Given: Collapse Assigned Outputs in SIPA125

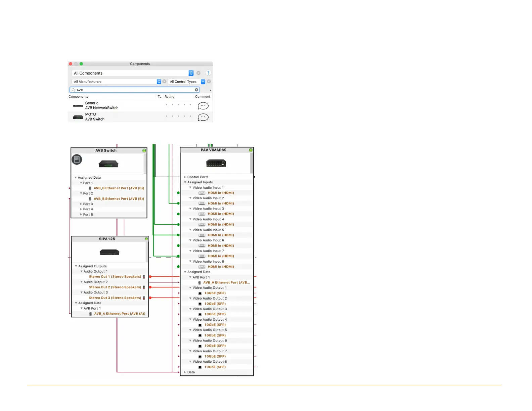Looking at the screenshot, I should [76, 266].
